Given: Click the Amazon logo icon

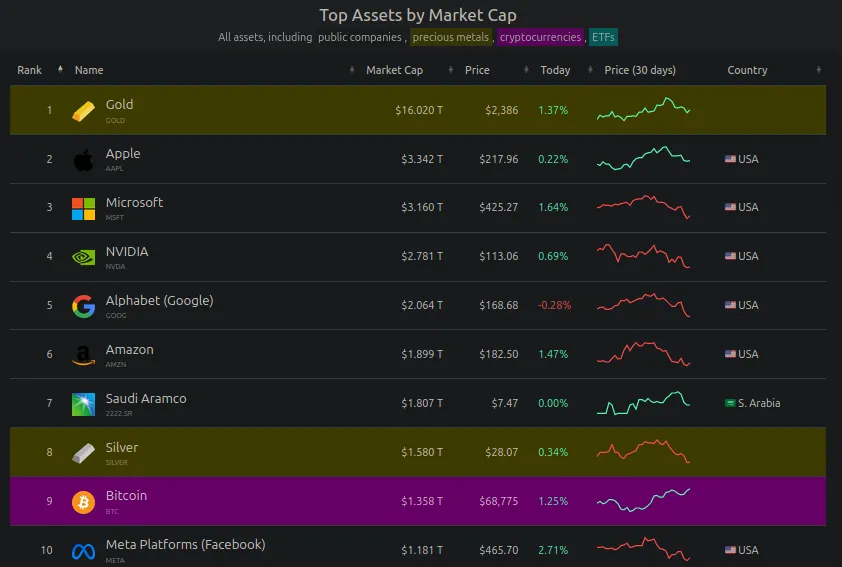Looking at the screenshot, I should point(84,355).
